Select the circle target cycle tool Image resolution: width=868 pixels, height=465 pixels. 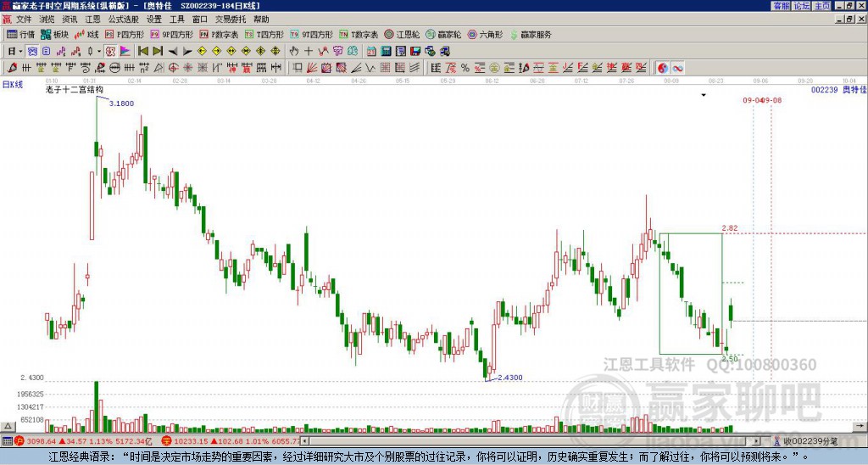point(173,68)
